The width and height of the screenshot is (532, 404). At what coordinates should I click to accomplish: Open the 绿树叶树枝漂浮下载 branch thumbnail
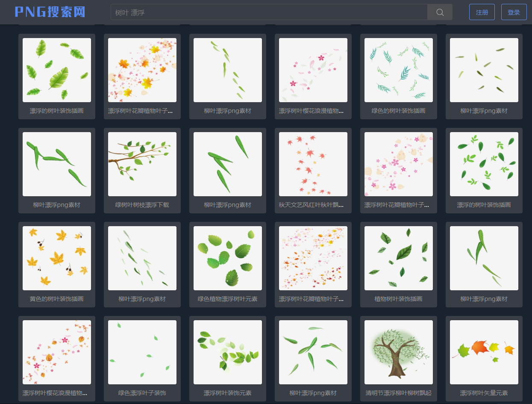[142, 164]
